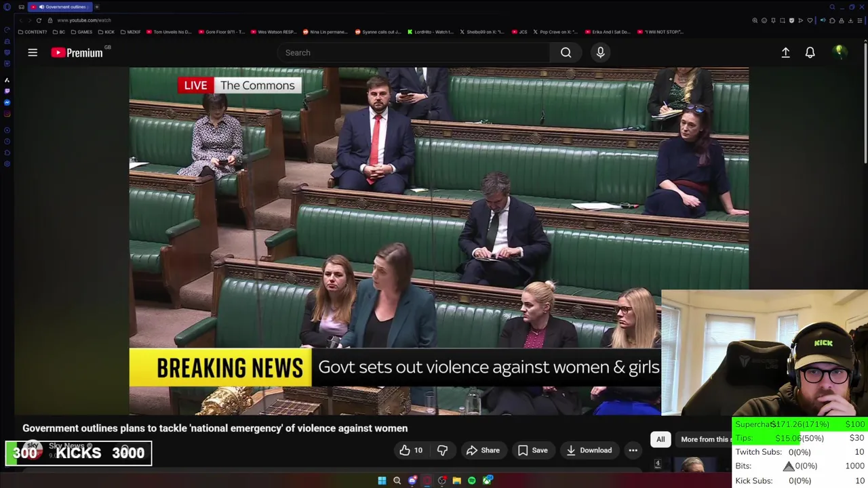Download the video
This screenshot has height=488, width=868.
(589, 450)
